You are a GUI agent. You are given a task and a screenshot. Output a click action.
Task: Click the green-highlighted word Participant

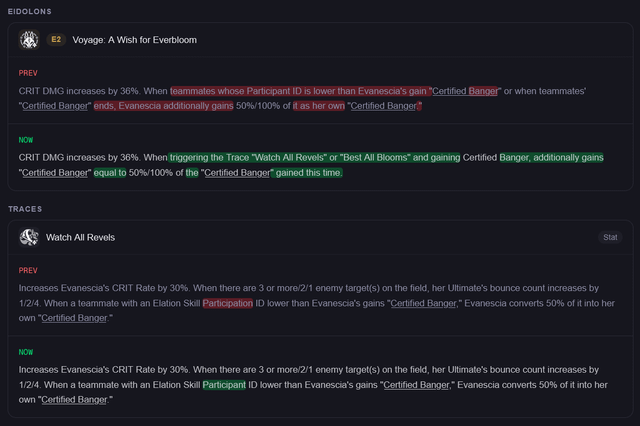coord(225,384)
